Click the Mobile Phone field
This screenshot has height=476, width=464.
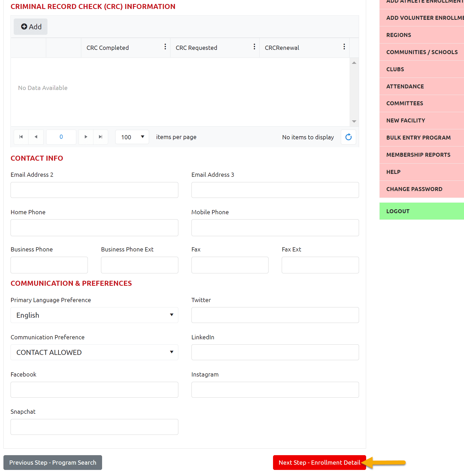click(x=275, y=228)
